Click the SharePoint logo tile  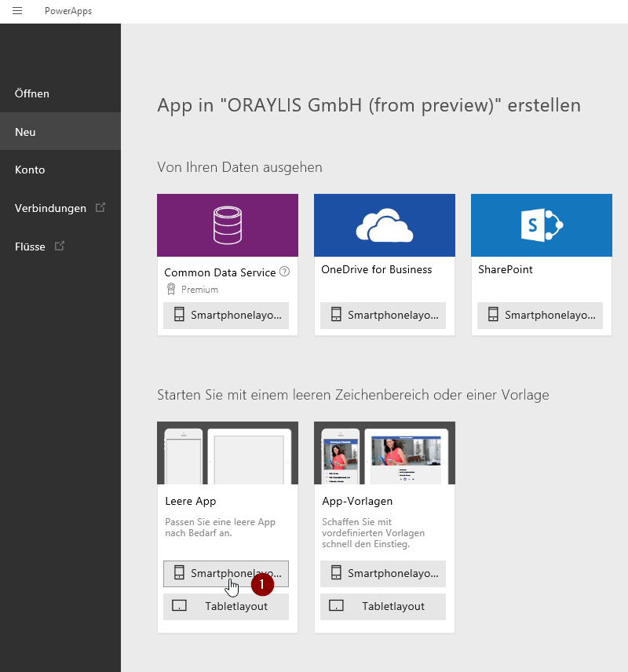(x=542, y=225)
